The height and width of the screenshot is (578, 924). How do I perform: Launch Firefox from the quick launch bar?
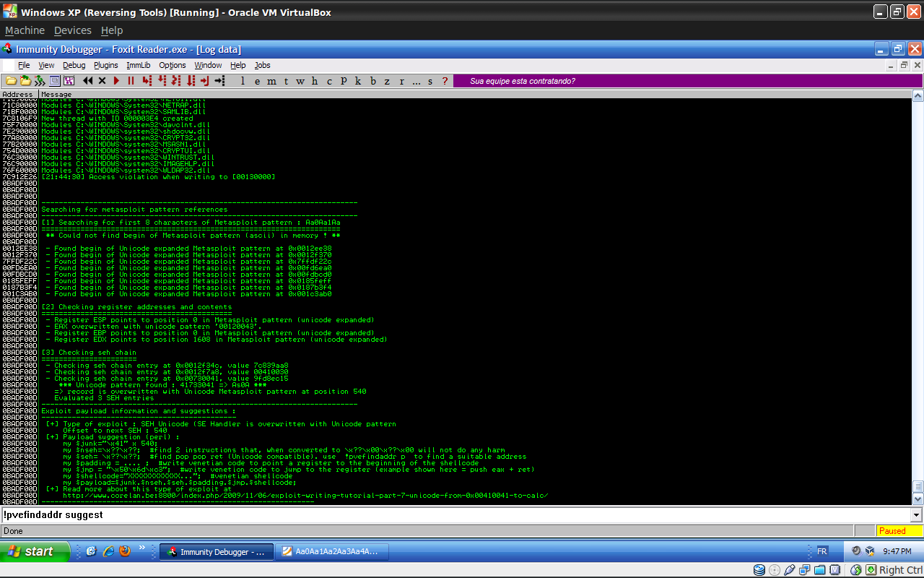(125, 551)
